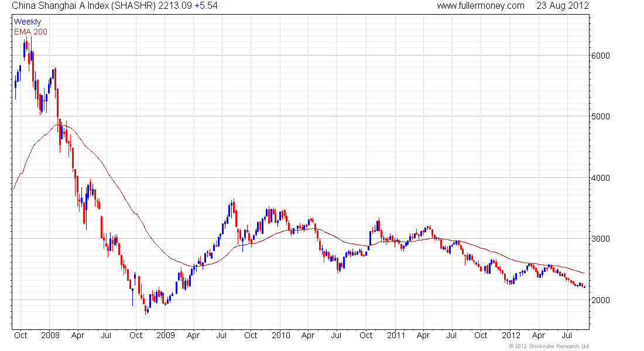
Task: Click the chart title 'China Shanghai A Index (SHASHR)'
Action: 84,6
